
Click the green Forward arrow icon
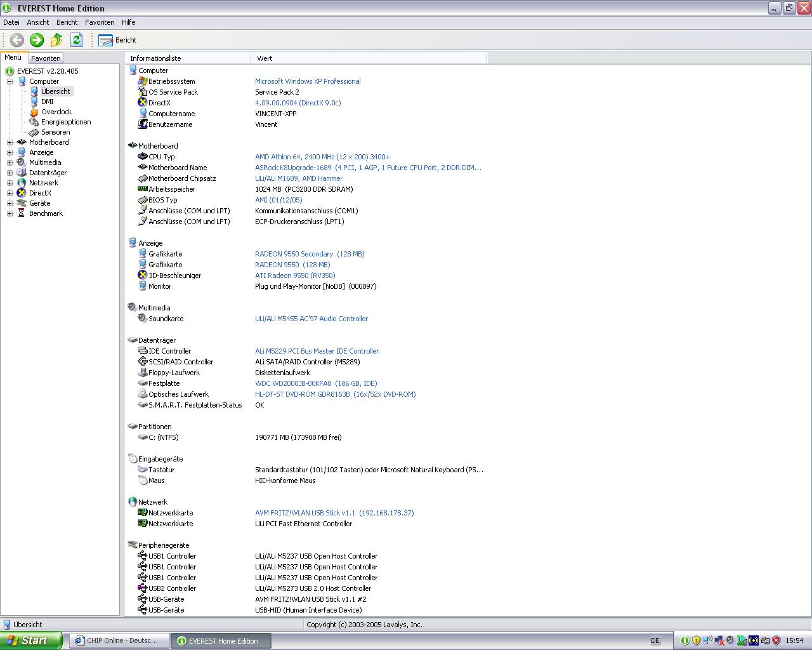37,40
